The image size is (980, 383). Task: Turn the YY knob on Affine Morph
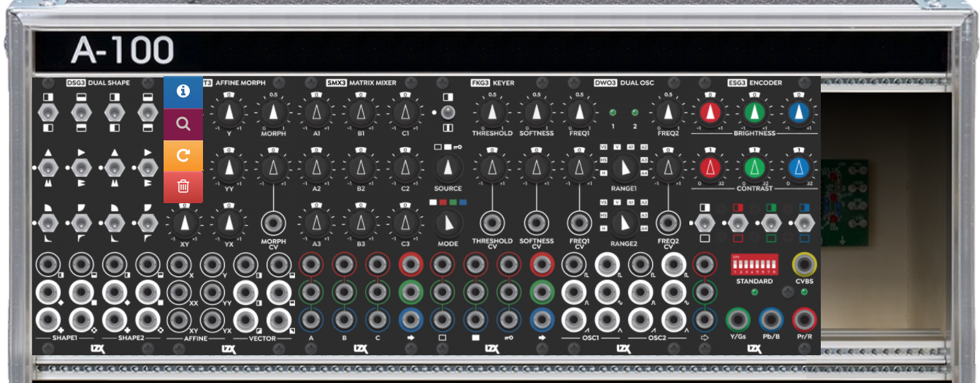click(229, 167)
